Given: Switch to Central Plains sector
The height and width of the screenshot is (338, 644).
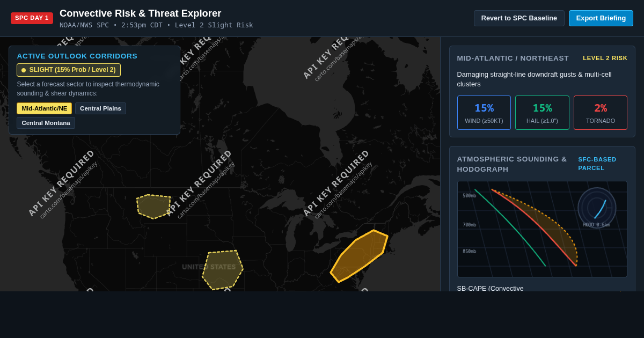Looking at the screenshot, I should click(x=100, y=108).
